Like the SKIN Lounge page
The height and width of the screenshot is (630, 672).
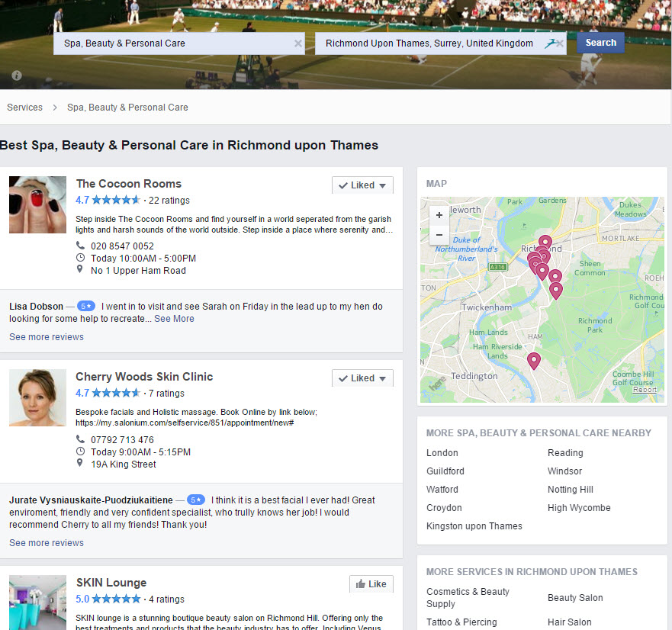pos(371,583)
